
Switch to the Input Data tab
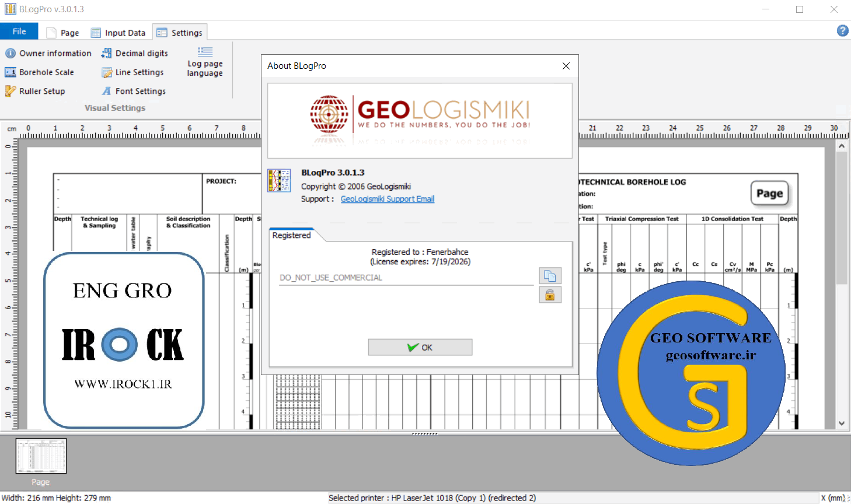pyautogui.click(x=118, y=33)
